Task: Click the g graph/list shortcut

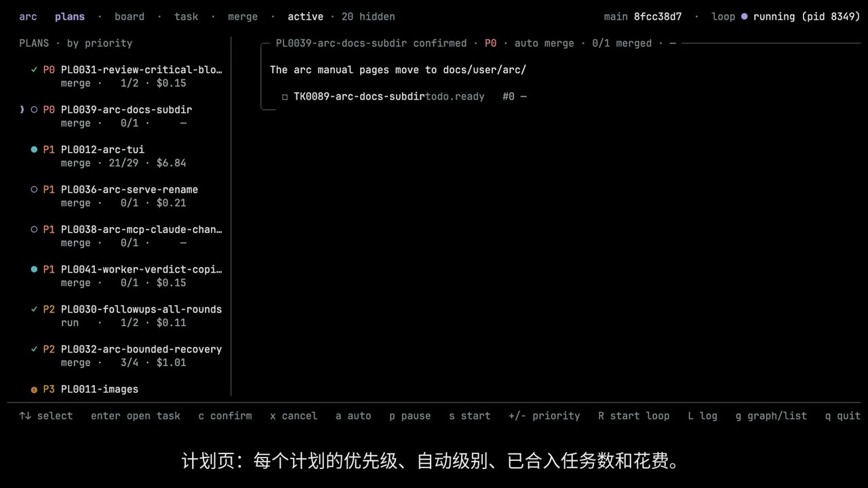Action: (x=771, y=416)
